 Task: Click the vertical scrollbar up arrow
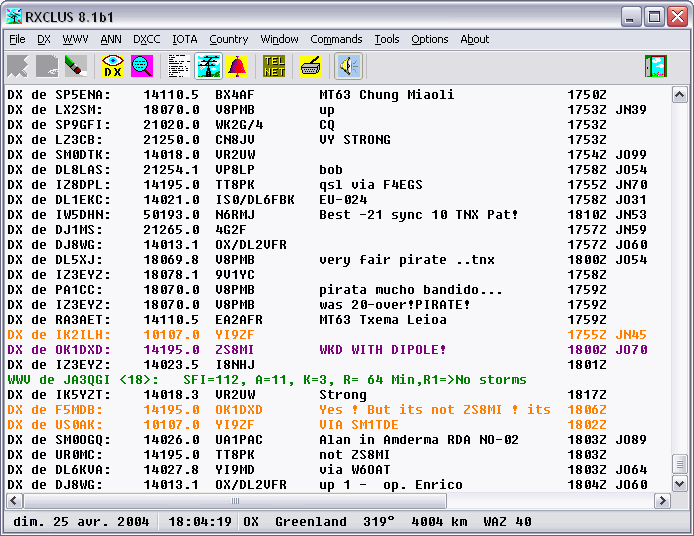coord(679,94)
